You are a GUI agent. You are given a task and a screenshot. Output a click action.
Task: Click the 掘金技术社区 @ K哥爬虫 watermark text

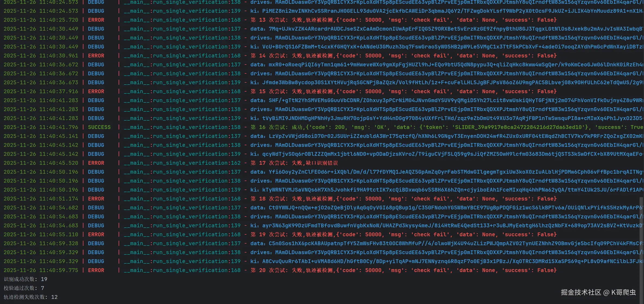click(598, 292)
